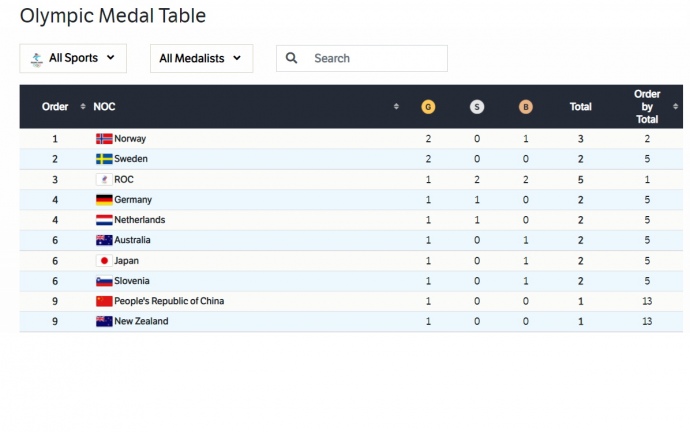Viewport: 690px width, 432px height.
Task: Click the Japan flag icon
Action: coord(104,260)
